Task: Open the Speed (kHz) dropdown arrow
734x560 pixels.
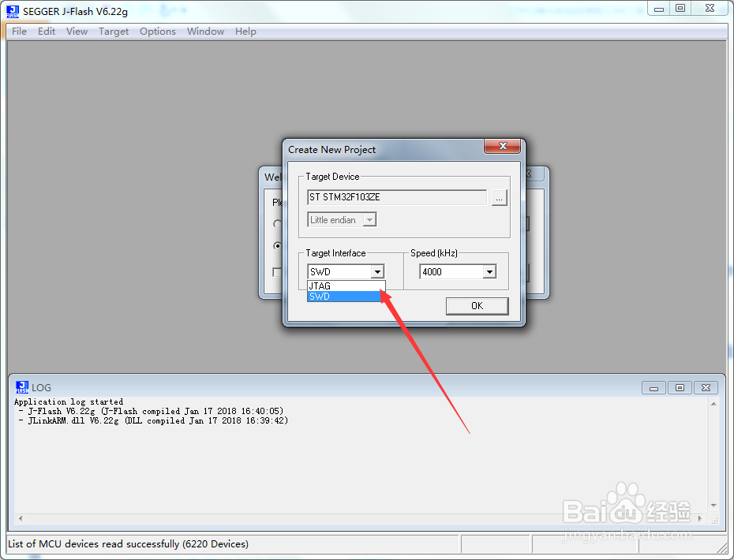Action: [489, 272]
